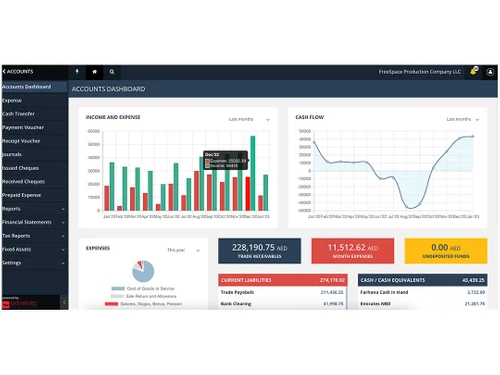Viewport: 500px width, 375px height.
Task: Open Bank Clearing amount link
Action: click(333, 304)
